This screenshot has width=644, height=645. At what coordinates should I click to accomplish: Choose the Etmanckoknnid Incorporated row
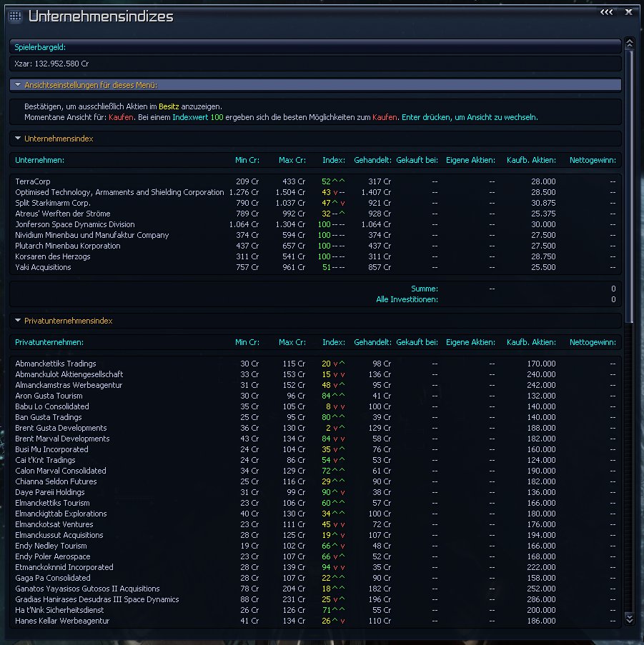click(x=64, y=567)
